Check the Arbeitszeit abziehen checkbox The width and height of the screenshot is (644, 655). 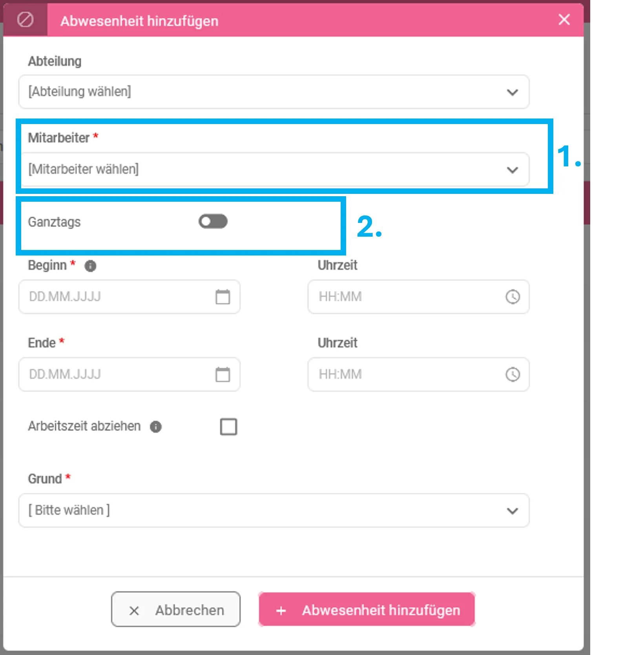(228, 427)
